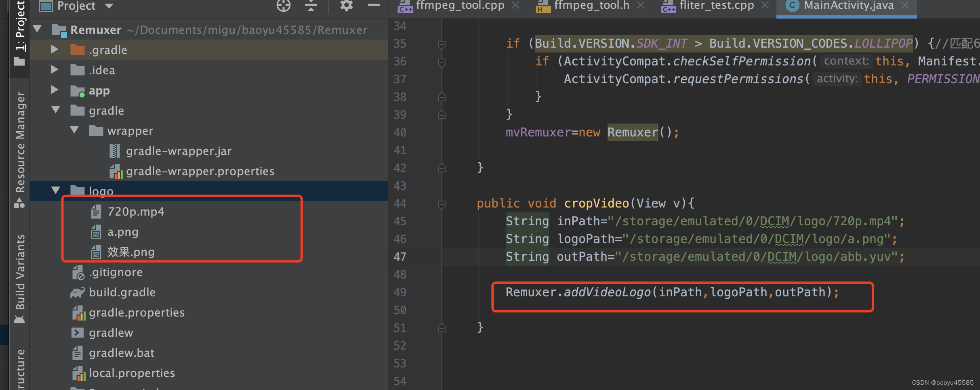Collapse the logo folder
The height and width of the screenshot is (390, 980).
[x=56, y=190]
